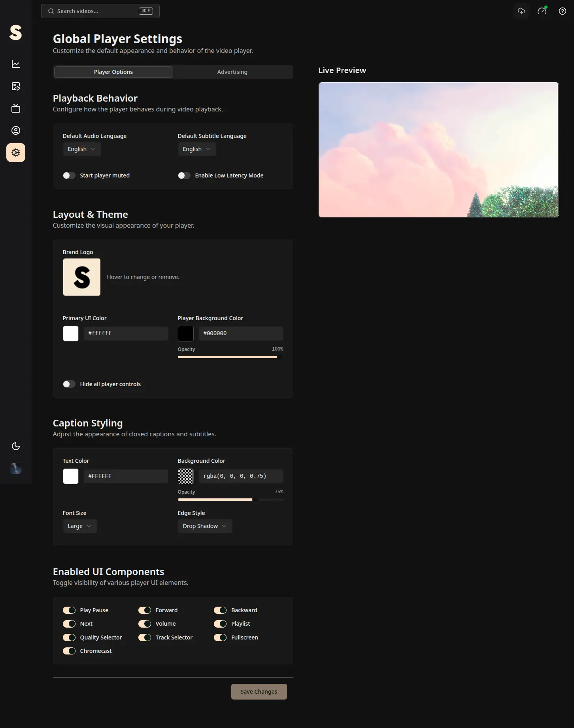Image resolution: width=574 pixels, height=728 pixels.
Task: Switch off Track Selector toggle
Action: (x=145, y=637)
